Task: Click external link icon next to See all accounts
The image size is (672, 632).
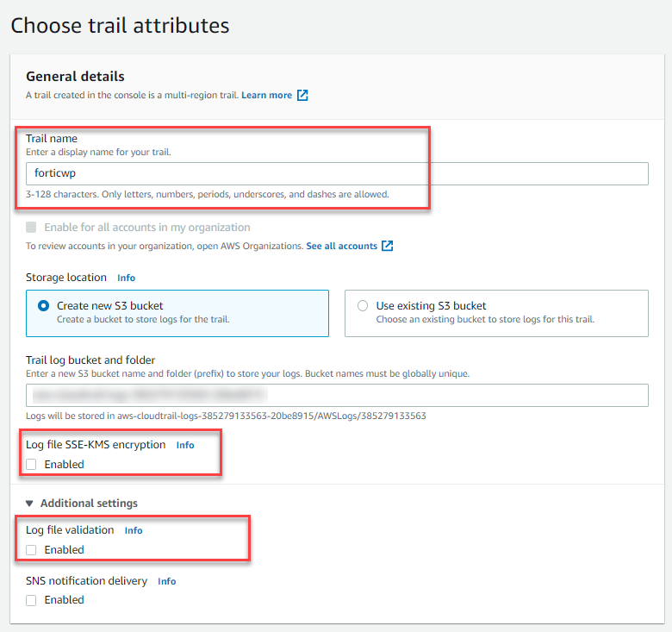Action: (388, 246)
